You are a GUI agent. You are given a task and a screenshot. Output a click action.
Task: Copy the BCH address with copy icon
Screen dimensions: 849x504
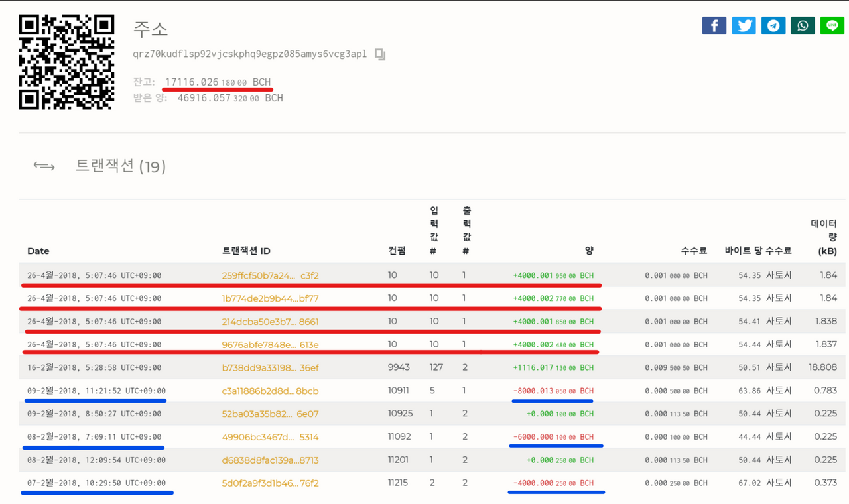click(380, 54)
